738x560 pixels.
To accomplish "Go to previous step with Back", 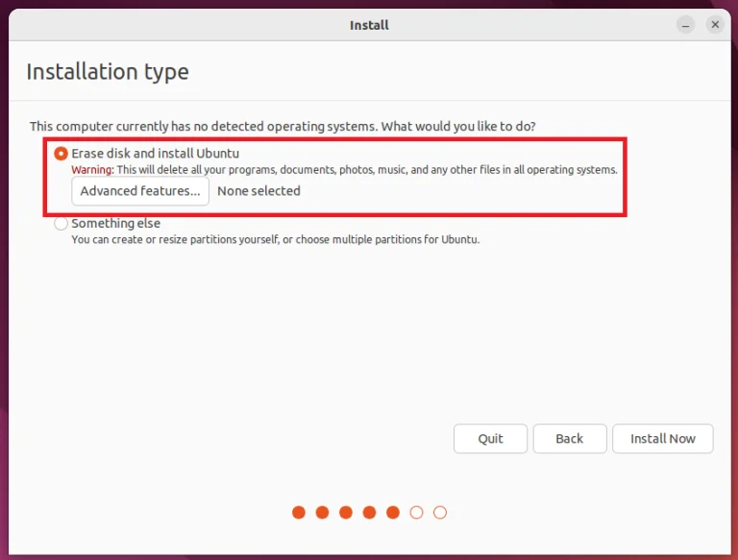I will click(570, 438).
